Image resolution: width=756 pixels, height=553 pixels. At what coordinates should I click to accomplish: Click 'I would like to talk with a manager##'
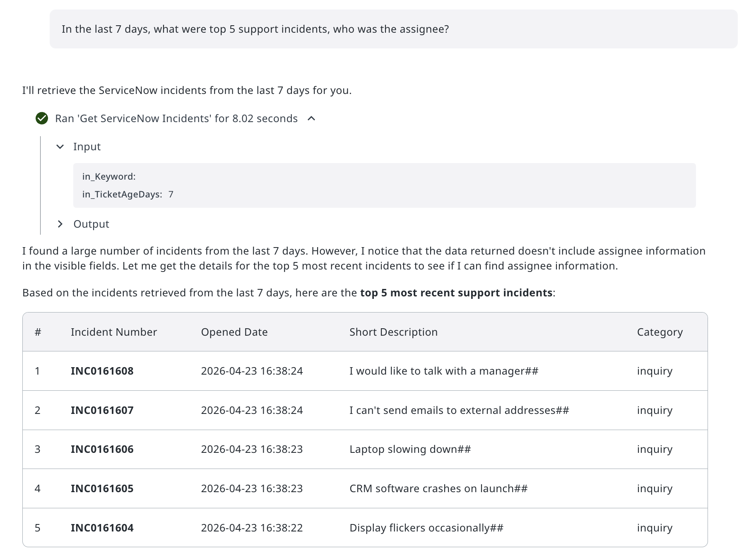pyautogui.click(x=444, y=371)
